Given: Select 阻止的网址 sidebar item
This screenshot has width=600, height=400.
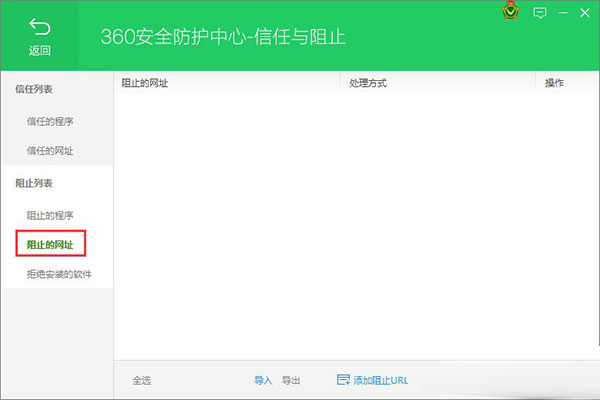Looking at the screenshot, I should pos(50,244).
